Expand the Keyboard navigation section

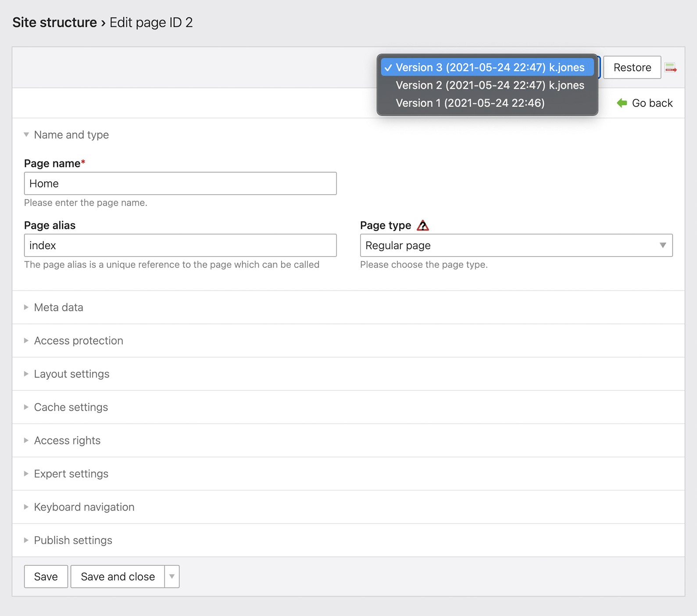pos(79,507)
